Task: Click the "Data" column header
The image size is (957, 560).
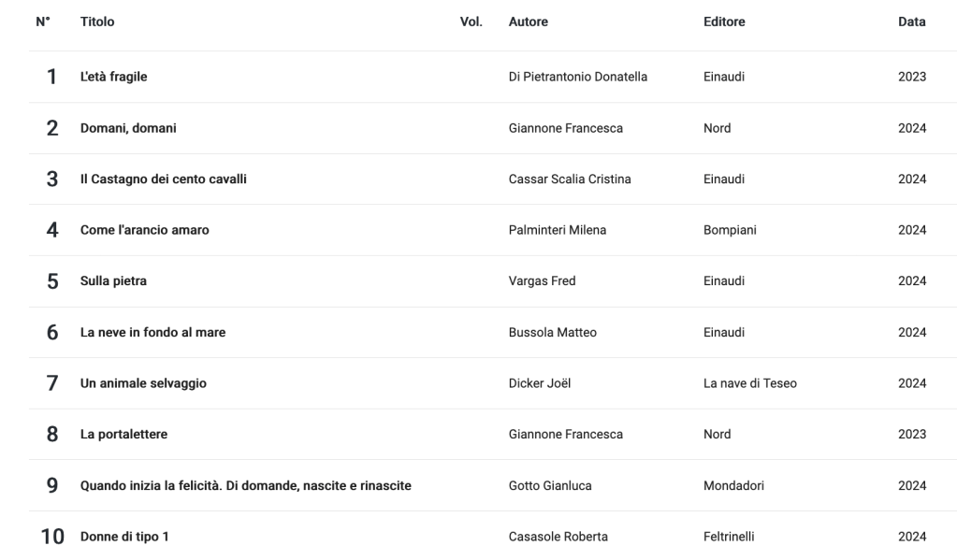Action: coord(911,22)
